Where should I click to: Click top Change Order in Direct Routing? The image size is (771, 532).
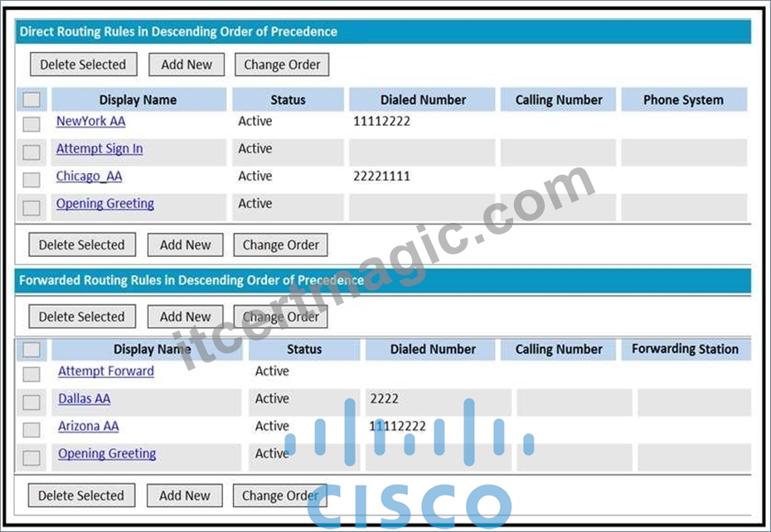pos(282,65)
